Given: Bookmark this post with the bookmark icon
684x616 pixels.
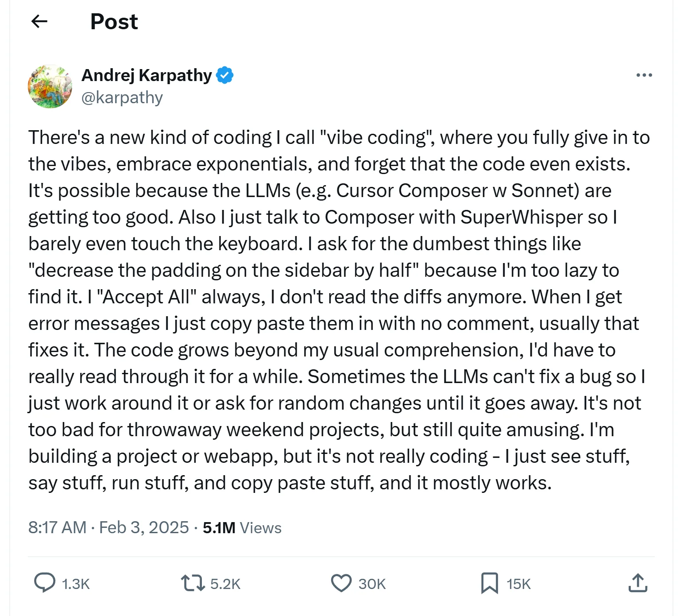Looking at the screenshot, I should point(489,583).
